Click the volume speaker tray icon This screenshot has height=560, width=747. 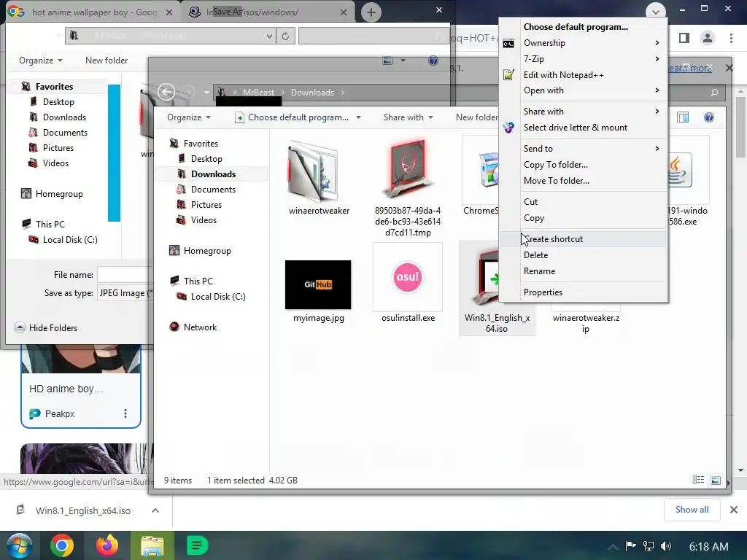[666, 546]
